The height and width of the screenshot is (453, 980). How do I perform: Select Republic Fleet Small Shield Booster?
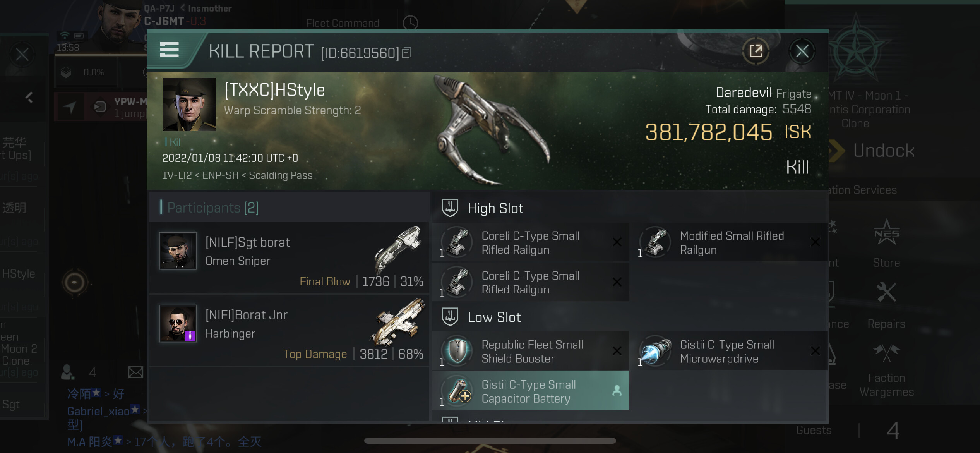click(x=530, y=351)
